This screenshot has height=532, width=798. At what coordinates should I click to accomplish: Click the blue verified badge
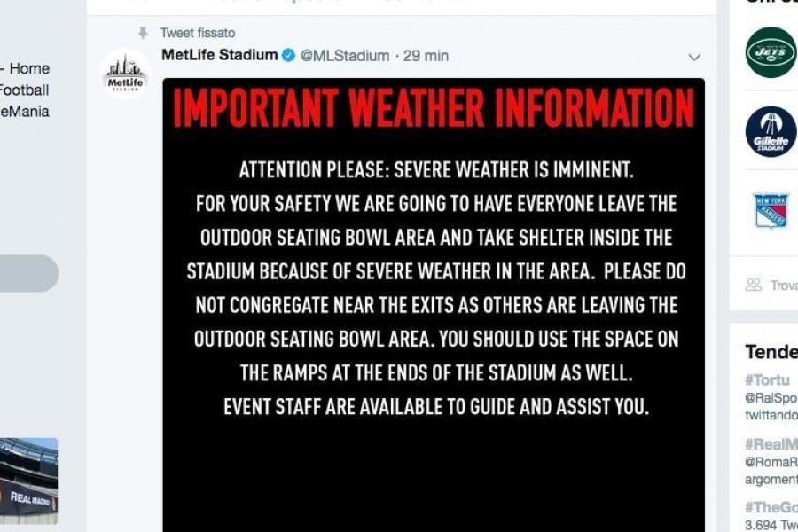click(288, 56)
